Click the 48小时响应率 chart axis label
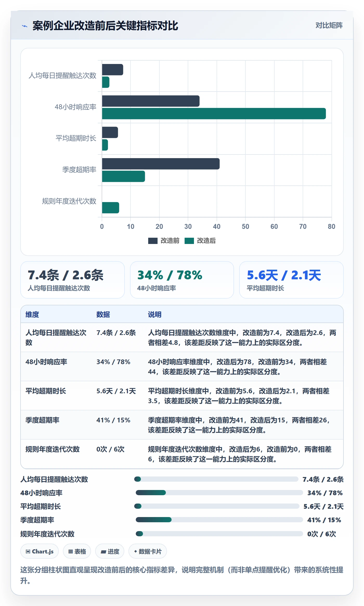364x606 pixels. coord(76,107)
